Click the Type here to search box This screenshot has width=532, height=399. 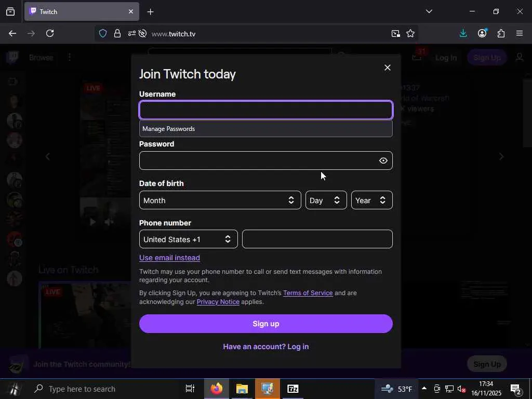[105, 389]
